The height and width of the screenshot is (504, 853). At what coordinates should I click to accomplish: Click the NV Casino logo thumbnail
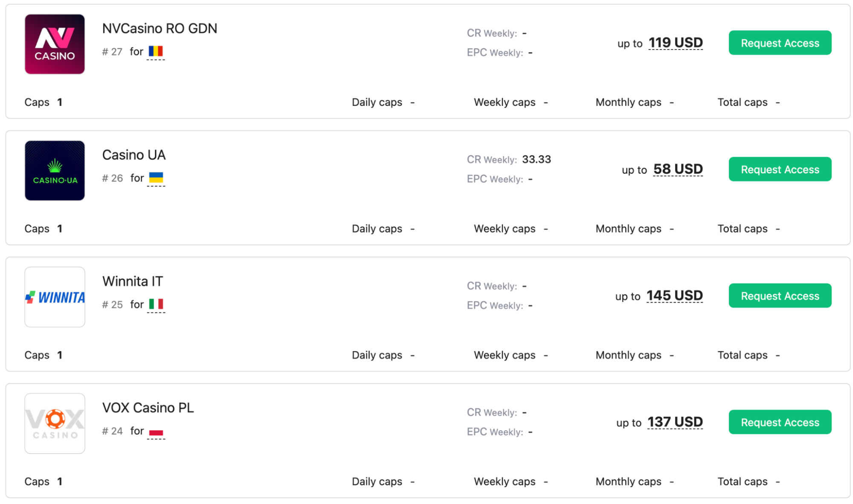click(55, 44)
